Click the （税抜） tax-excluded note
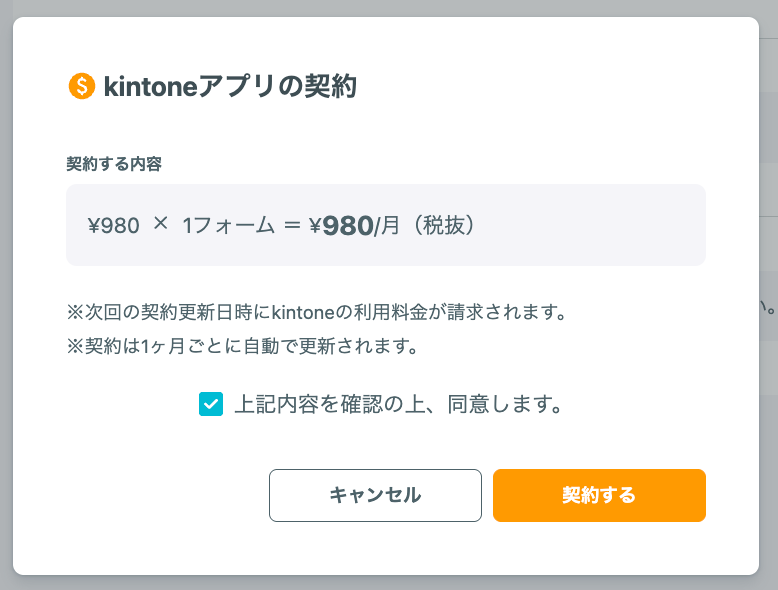778x590 pixels. [443, 225]
